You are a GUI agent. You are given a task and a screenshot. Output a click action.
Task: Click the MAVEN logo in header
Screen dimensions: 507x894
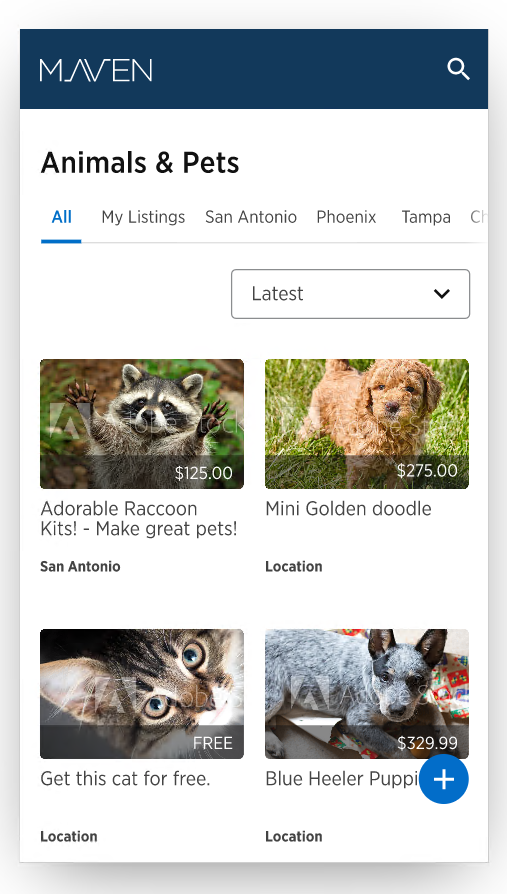(96, 70)
